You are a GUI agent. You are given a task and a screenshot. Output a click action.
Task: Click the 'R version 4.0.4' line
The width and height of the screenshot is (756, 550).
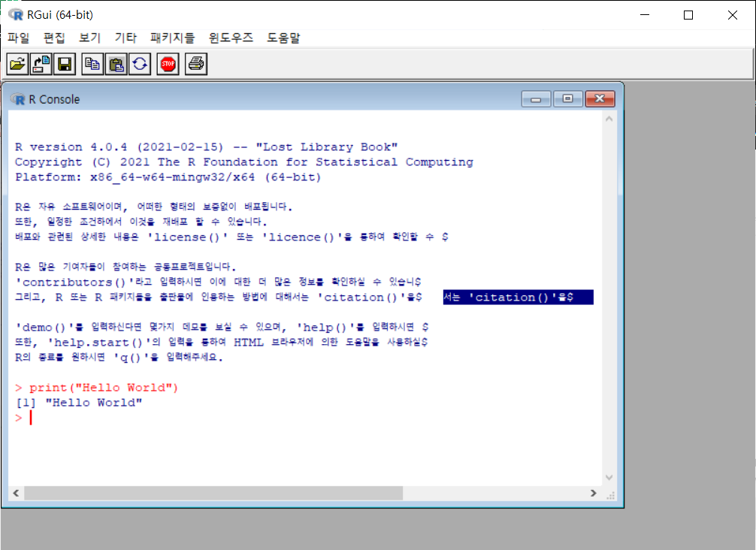[x=207, y=147]
